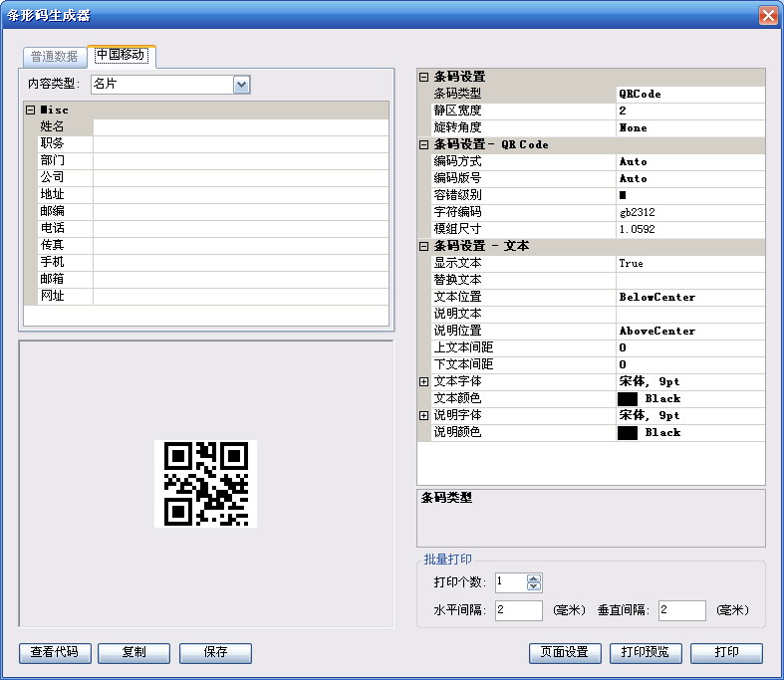
Task: Click the 打印个数 spinner arrows
Action: pos(534,582)
